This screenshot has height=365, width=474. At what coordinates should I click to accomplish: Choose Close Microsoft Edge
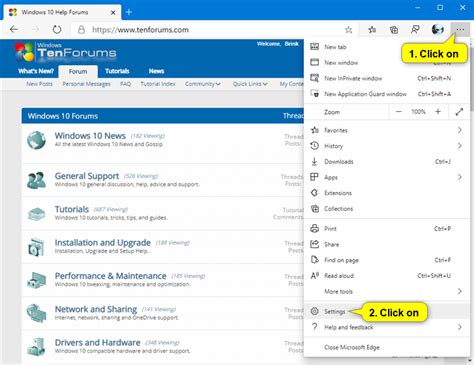(387, 347)
